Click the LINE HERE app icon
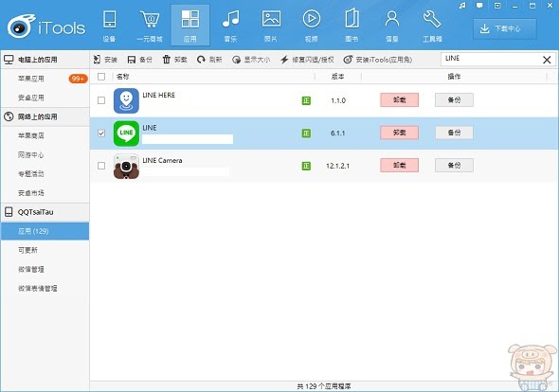 (126, 100)
